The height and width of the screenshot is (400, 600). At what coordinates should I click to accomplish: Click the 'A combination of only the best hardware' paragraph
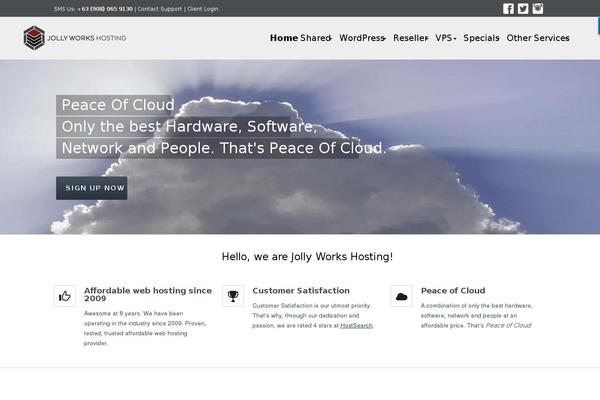(x=477, y=316)
